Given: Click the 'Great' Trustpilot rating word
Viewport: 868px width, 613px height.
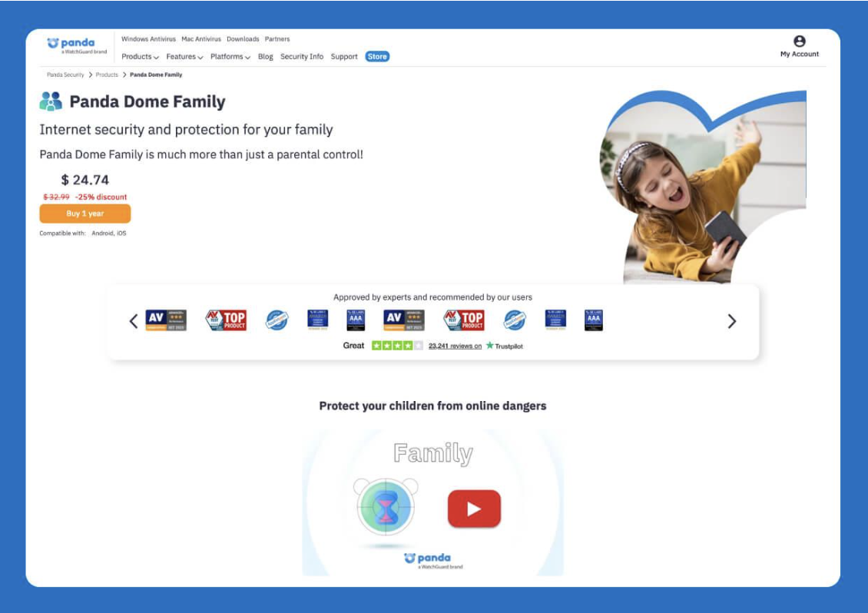Looking at the screenshot, I should coord(353,346).
